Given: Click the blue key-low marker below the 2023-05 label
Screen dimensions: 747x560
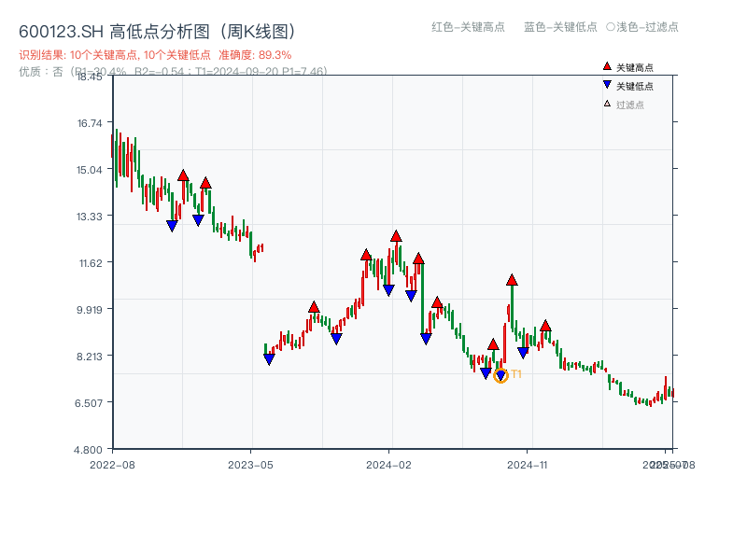Looking at the screenshot, I should click(x=268, y=358).
